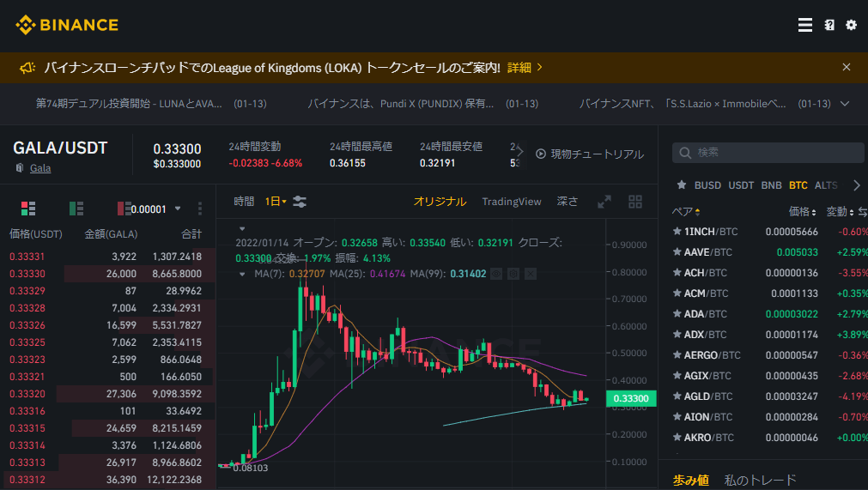Open the 0.00001 decimal precision dropdown
The width and height of the screenshot is (868, 490).
155,209
